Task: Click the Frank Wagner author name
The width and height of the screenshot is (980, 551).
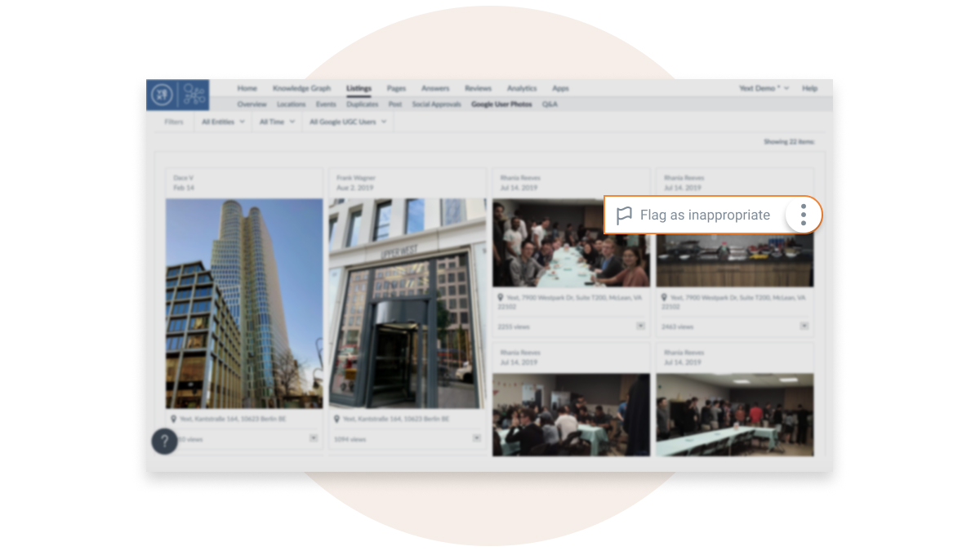Action: tap(355, 177)
